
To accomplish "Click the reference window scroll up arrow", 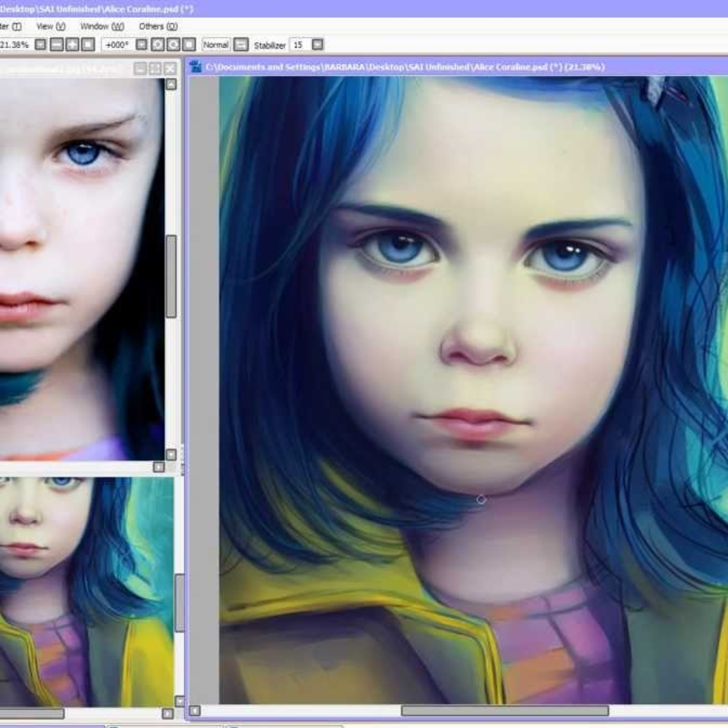I will 171,84.
